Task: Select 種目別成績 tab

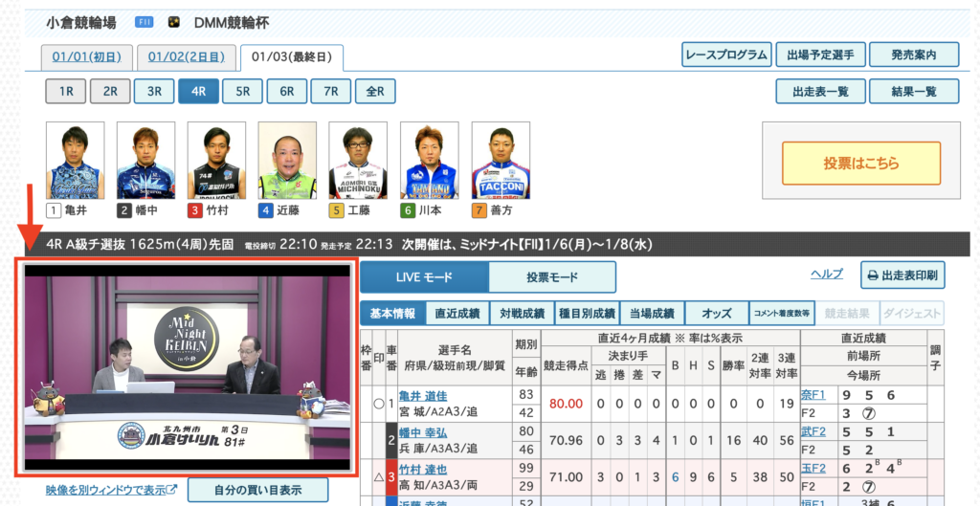Action: 587,314
